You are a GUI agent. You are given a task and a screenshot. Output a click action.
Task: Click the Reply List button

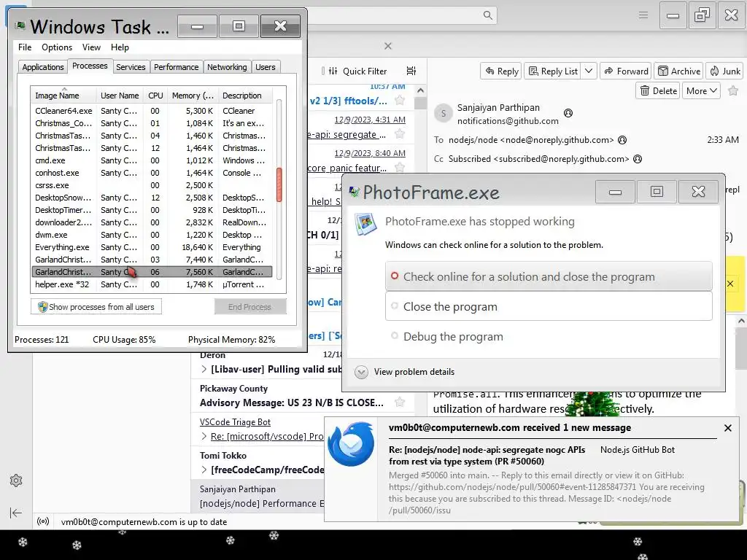(x=554, y=71)
